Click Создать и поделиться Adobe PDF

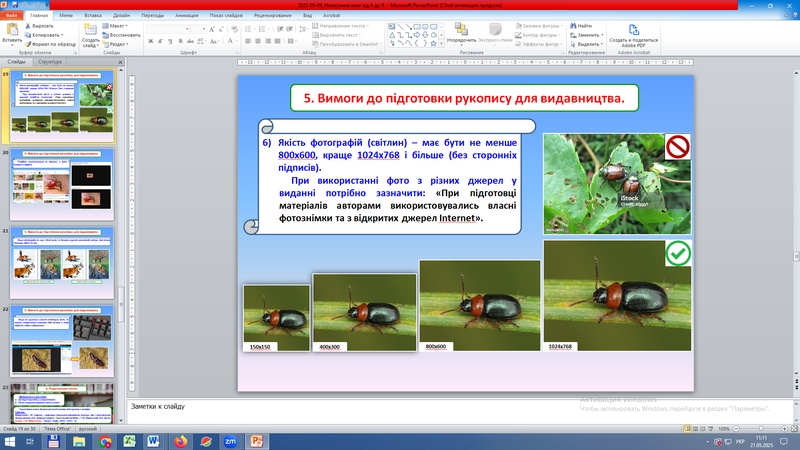(x=634, y=36)
